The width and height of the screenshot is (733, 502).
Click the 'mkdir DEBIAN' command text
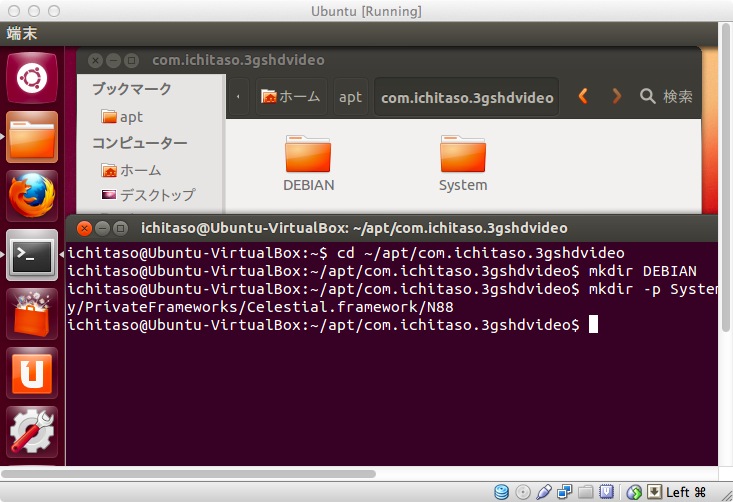point(643,271)
